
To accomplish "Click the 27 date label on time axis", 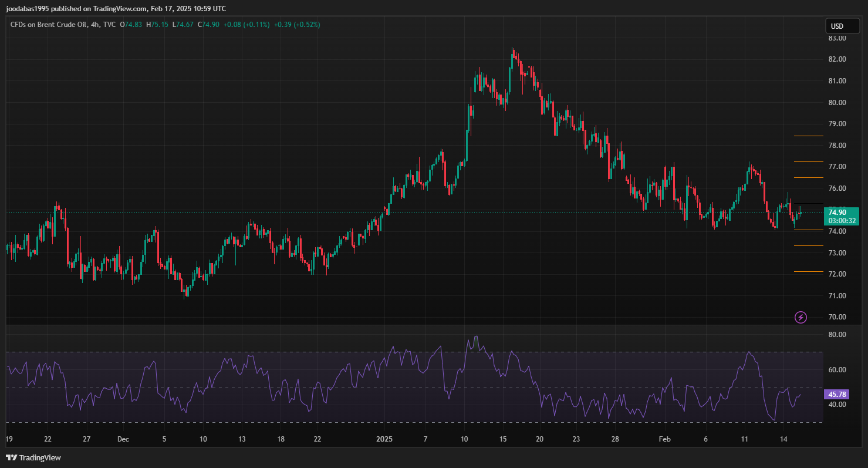I will pyautogui.click(x=86, y=439).
